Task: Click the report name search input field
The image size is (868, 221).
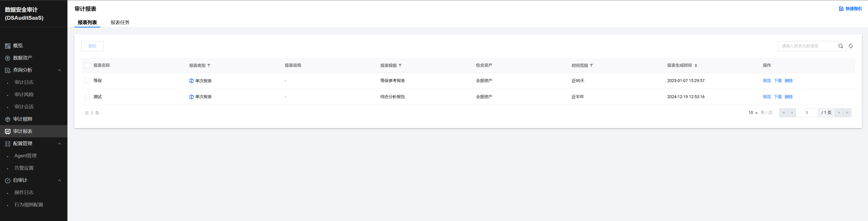Action: [x=807, y=46]
